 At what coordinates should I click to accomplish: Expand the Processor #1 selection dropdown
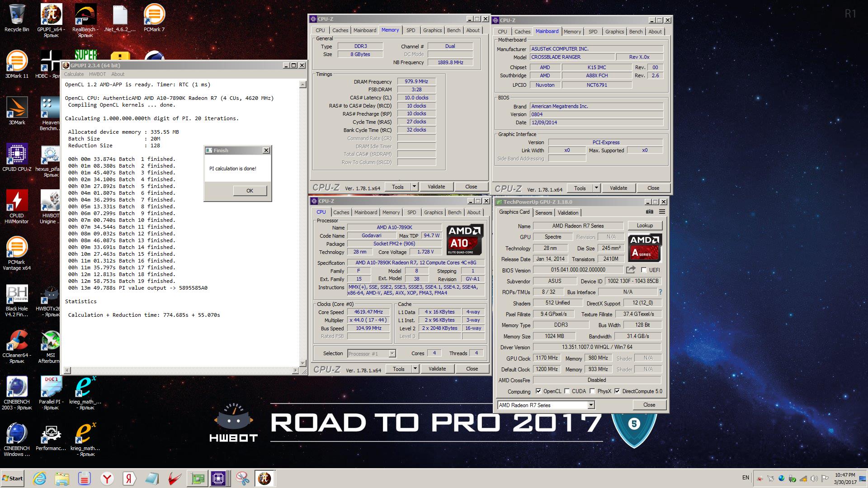[x=392, y=354]
